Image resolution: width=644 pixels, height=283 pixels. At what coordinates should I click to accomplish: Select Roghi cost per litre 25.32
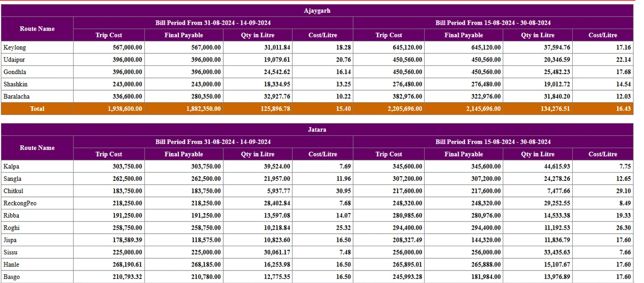pos(344,228)
